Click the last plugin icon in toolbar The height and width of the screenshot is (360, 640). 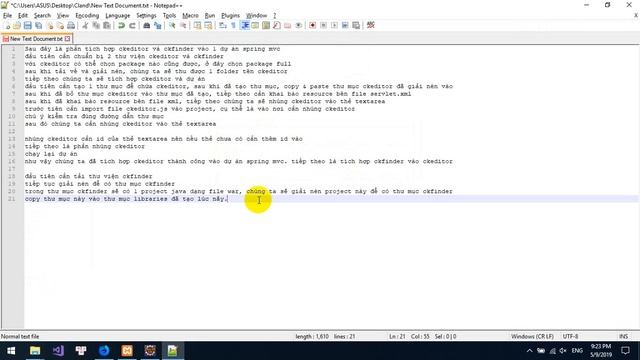tap(371, 26)
